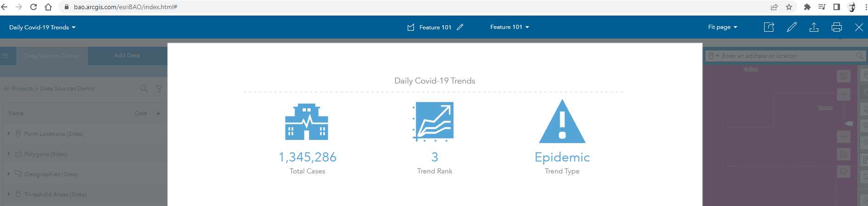Click the share icon (square with arrow)
The height and width of the screenshot is (206, 868).
(769, 27)
